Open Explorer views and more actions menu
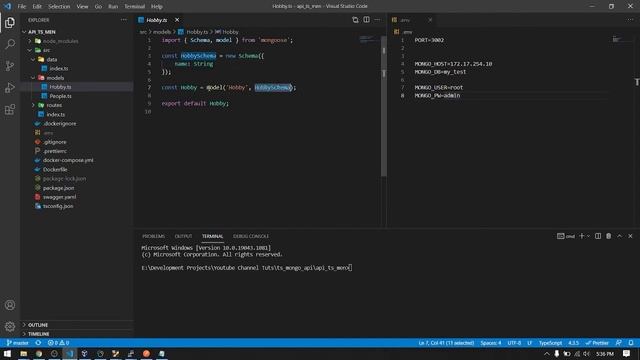 coord(124,20)
